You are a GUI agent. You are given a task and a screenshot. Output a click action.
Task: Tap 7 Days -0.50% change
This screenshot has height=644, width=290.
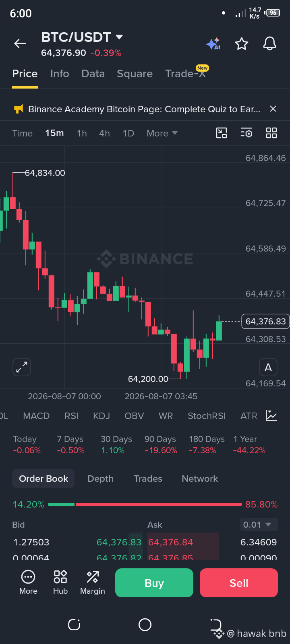[x=70, y=445]
